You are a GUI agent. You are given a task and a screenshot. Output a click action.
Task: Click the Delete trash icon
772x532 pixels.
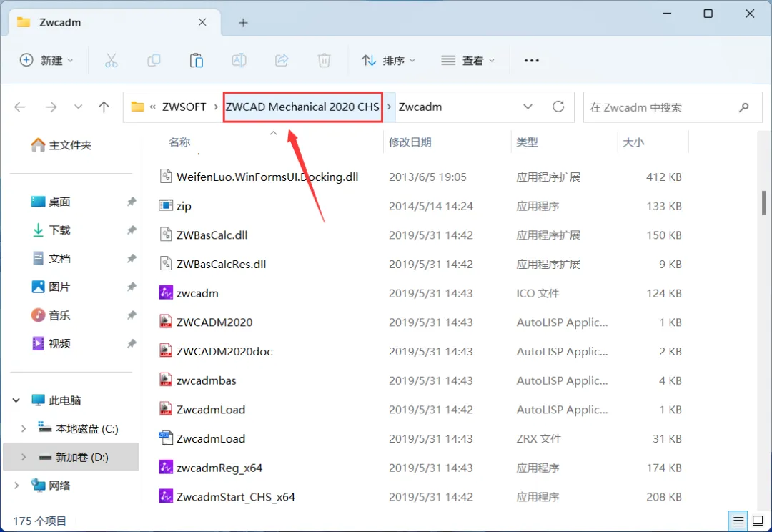pos(324,61)
